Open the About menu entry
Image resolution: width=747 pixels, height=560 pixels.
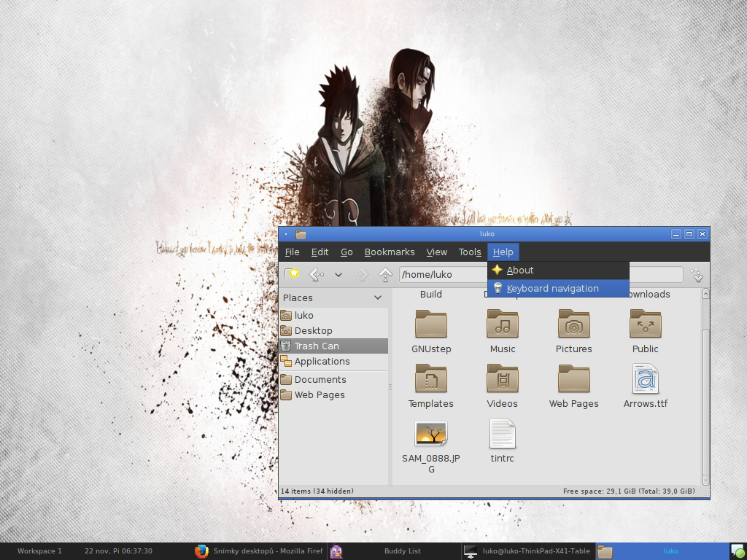tap(558, 270)
